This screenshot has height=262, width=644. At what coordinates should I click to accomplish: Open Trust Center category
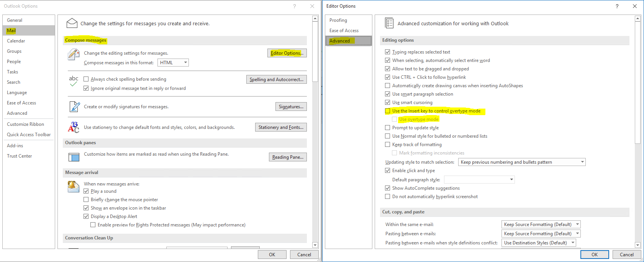pos(29,156)
